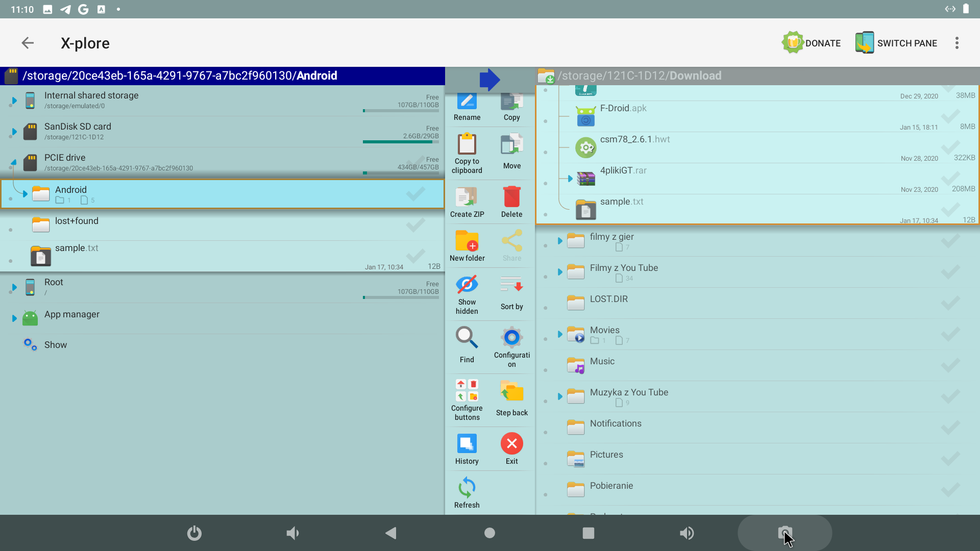Expand the Root entry
This screenshot has height=551, width=980.
14,288
